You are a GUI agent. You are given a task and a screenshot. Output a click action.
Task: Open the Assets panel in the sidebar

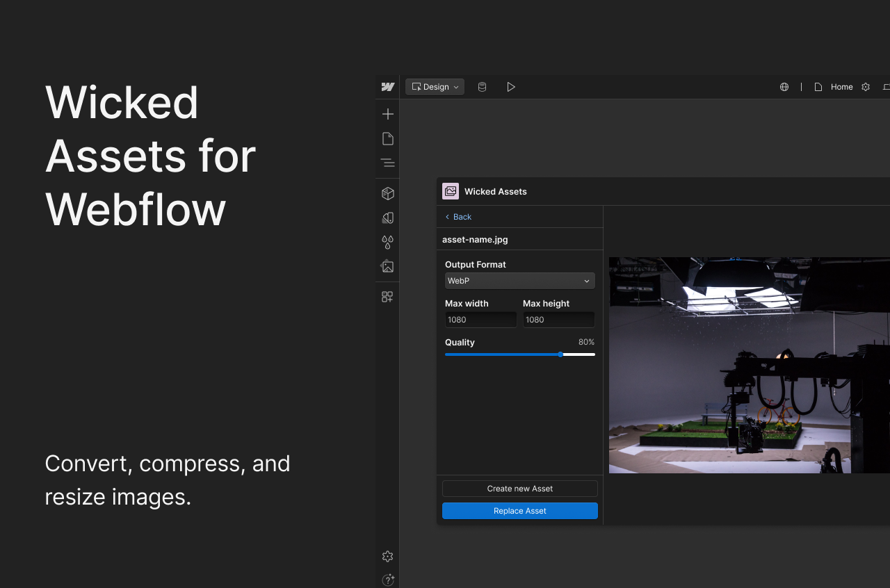387,266
